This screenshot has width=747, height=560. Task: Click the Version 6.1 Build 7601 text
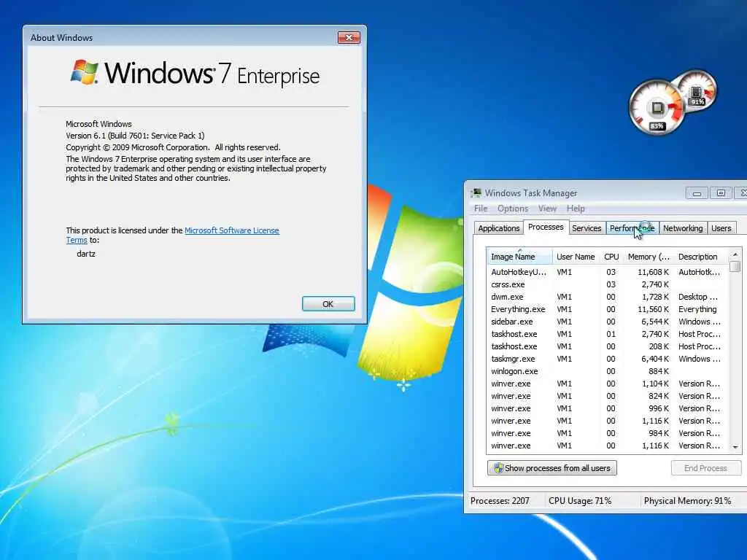point(135,136)
